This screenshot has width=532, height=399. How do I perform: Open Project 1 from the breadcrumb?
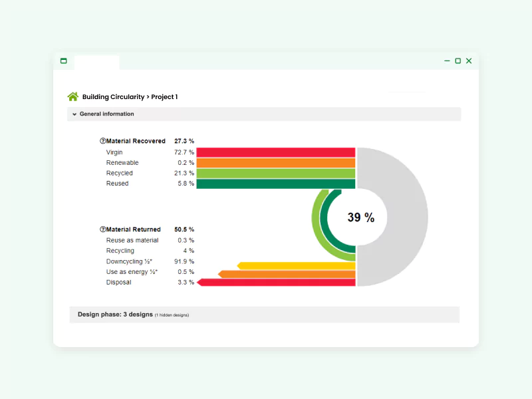pyautogui.click(x=164, y=96)
